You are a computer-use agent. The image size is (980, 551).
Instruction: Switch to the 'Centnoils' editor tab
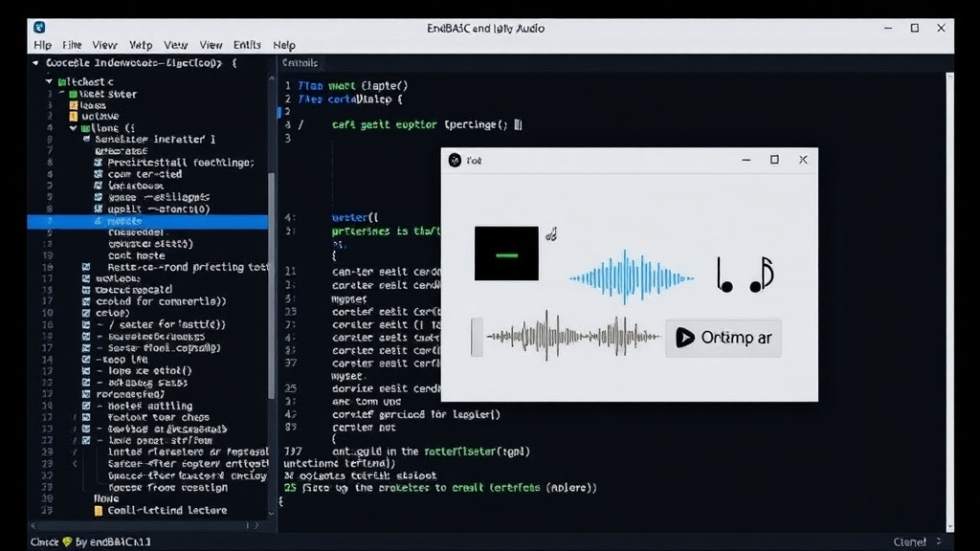point(300,63)
